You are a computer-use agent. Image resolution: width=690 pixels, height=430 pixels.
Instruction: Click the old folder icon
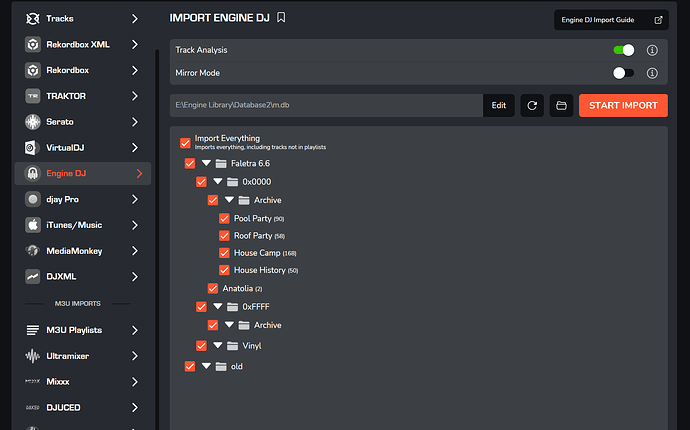(x=221, y=367)
